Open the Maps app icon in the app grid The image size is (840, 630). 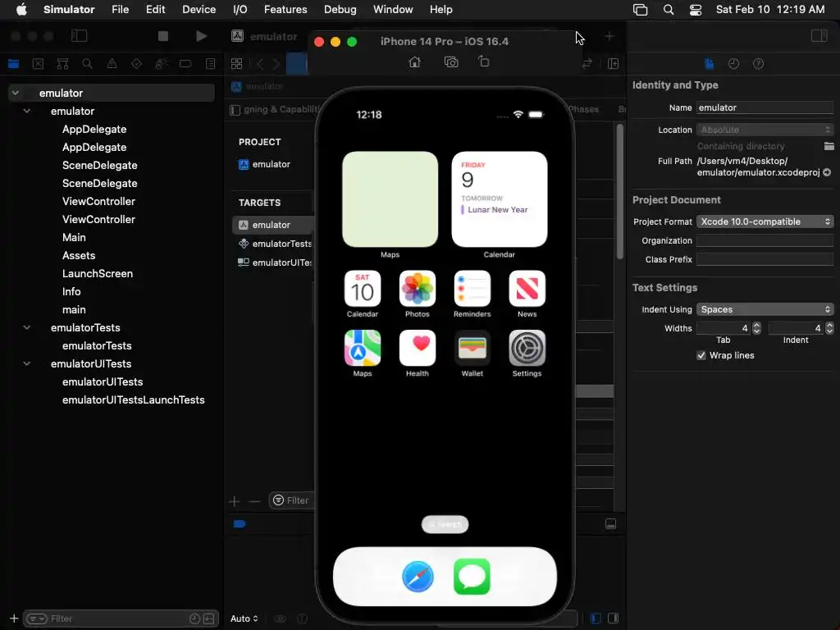(363, 348)
